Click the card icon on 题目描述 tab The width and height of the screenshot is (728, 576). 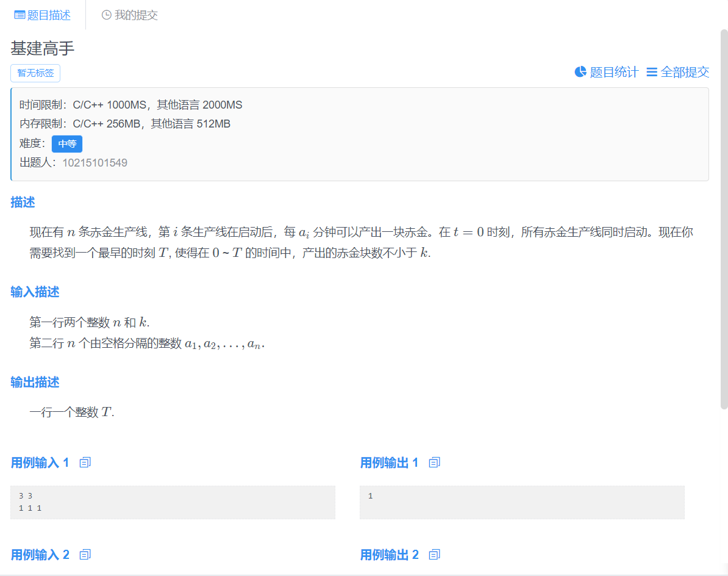(20, 15)
